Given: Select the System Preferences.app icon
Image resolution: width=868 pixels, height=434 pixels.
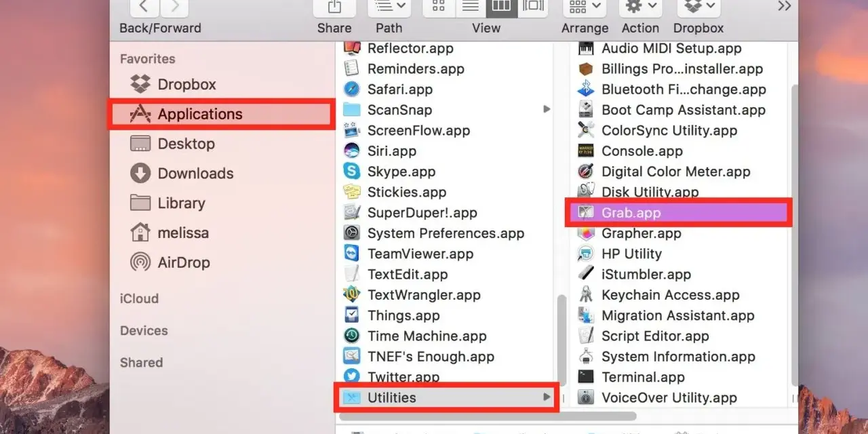Looking at the screenshot, I should tap(351, 233).
